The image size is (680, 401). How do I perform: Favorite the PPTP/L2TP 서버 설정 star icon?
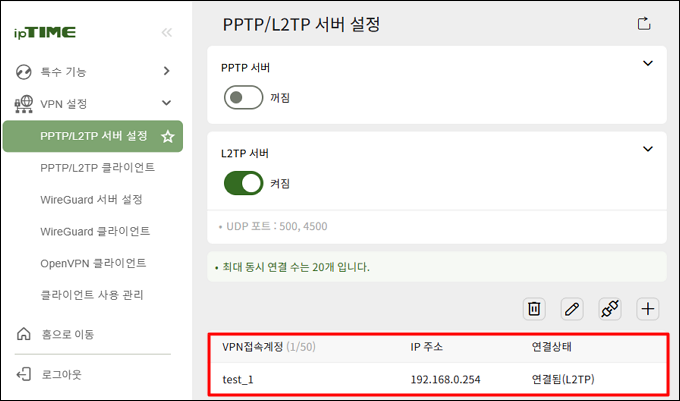pyautogui.click(x=167, y=137)
